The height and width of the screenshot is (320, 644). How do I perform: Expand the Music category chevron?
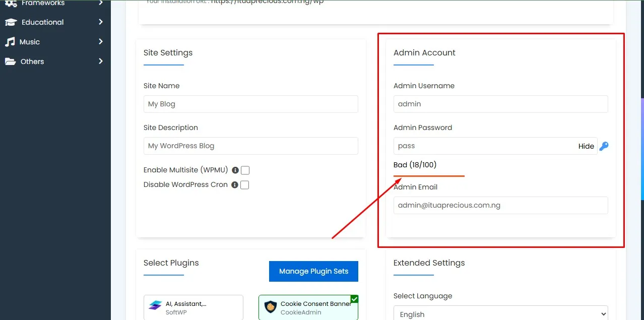[100, 41]
